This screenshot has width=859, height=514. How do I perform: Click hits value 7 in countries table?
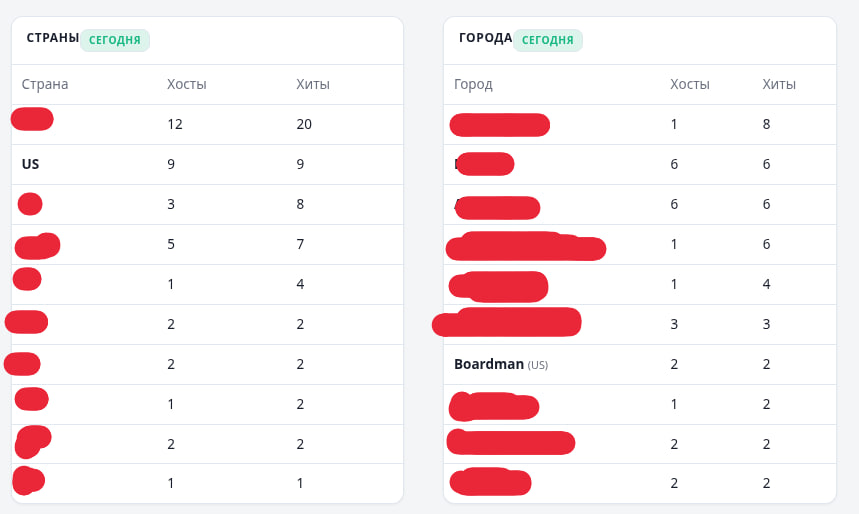click(300, 244)
